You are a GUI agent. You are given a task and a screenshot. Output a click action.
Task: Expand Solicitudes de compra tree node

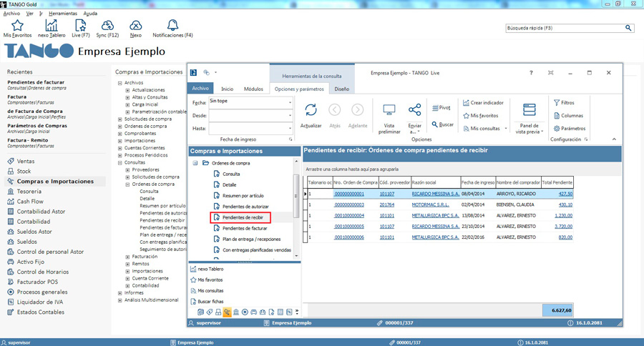tap(120, 119)
